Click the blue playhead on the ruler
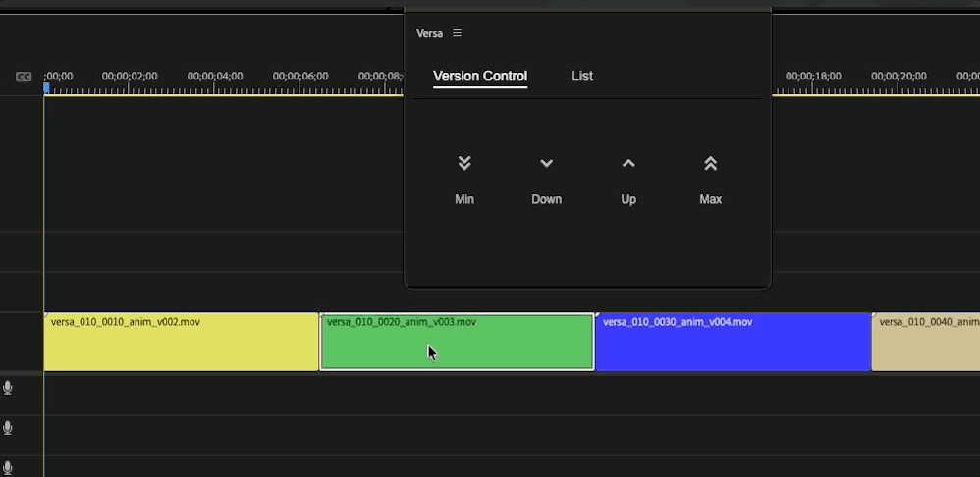The width and height of the screenshot is (980, 477). (46, 88)
